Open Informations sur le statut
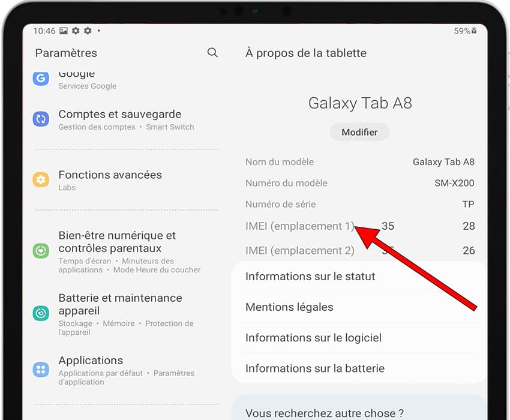Viewport: 510px width, 420px height. pyautogui.click(x=359, y=277)
